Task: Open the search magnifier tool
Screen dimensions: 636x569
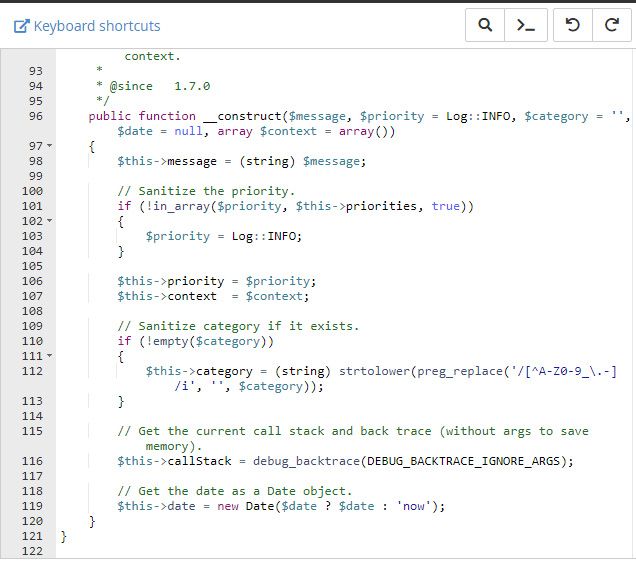Action: 485,25
